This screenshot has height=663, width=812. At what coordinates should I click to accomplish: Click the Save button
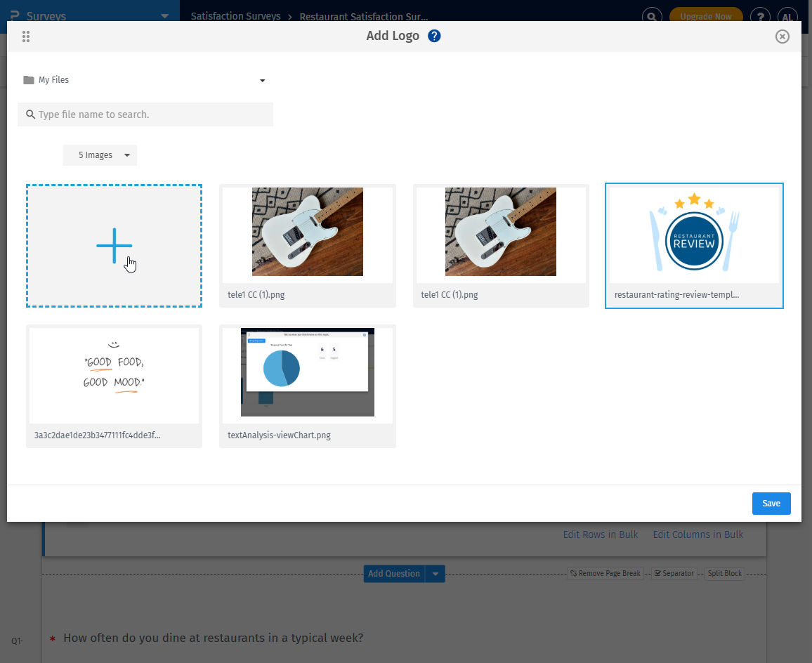point(771,503)
